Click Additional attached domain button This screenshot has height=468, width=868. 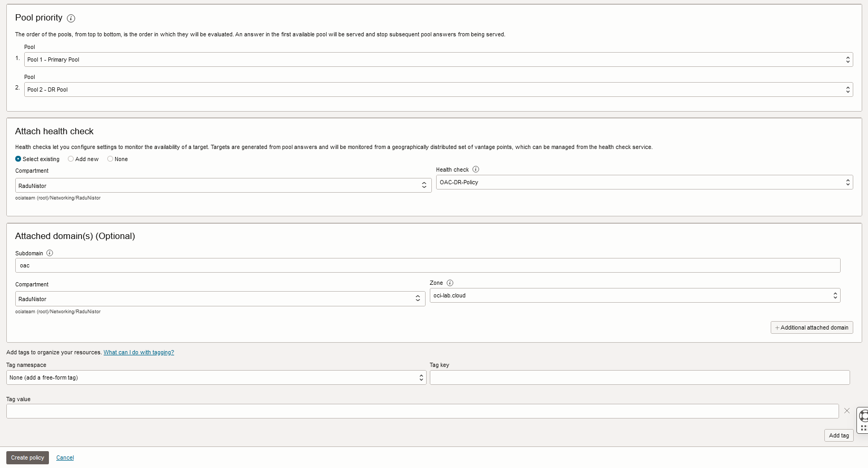(812, 327)
